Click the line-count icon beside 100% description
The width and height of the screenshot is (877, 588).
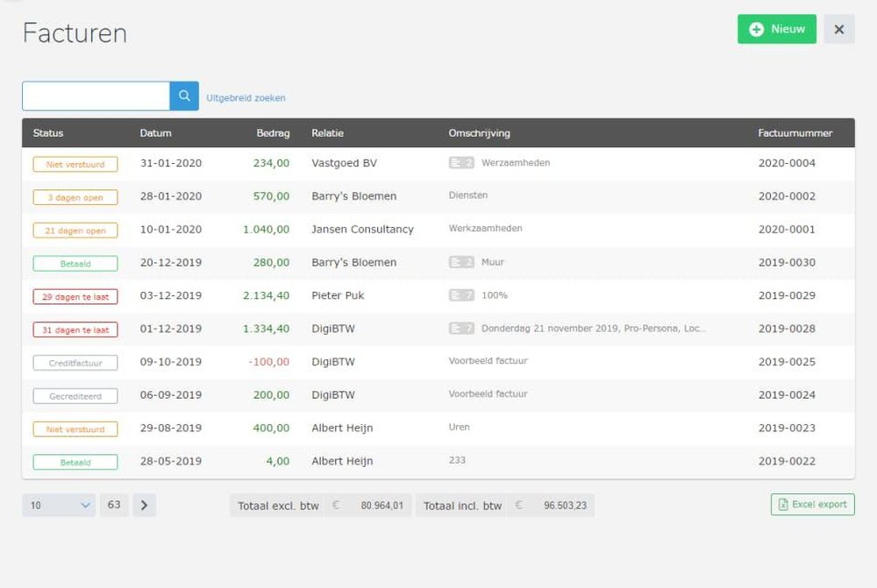(461, 295)
